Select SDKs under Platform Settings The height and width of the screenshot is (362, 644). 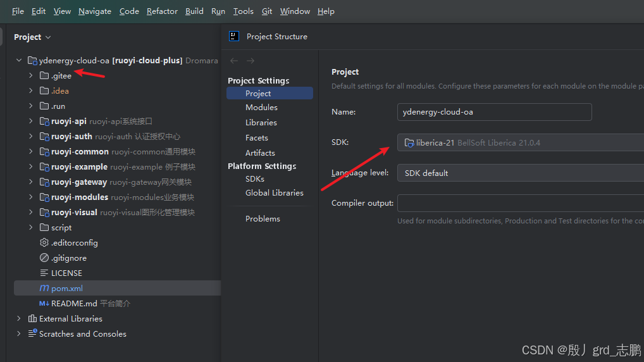255,178
